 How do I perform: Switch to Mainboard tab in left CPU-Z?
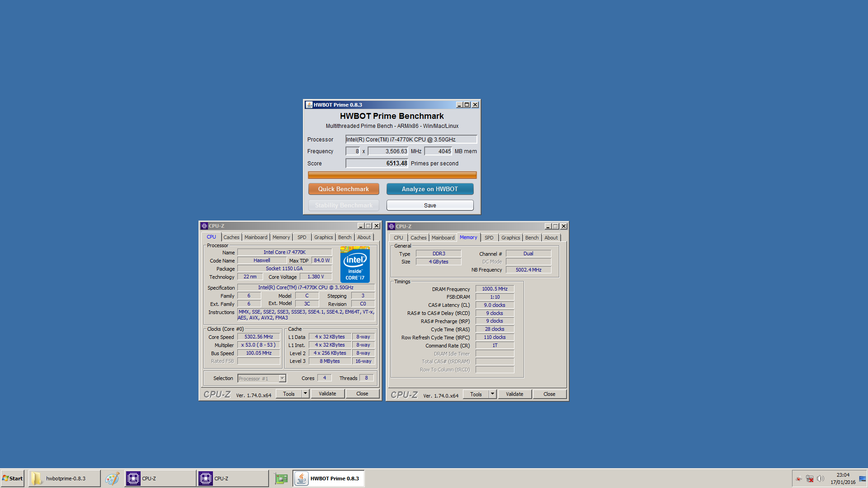pos(256,237)
